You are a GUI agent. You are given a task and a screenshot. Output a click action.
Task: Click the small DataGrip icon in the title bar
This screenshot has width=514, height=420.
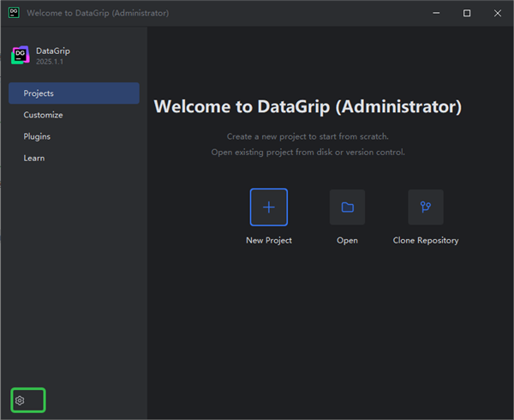click(12, 14)
